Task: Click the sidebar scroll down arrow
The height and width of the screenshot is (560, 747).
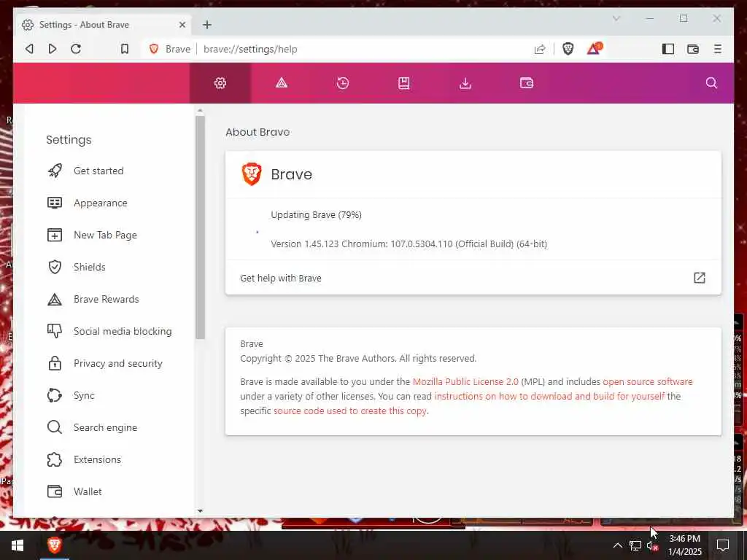Action: click(200, 511)
